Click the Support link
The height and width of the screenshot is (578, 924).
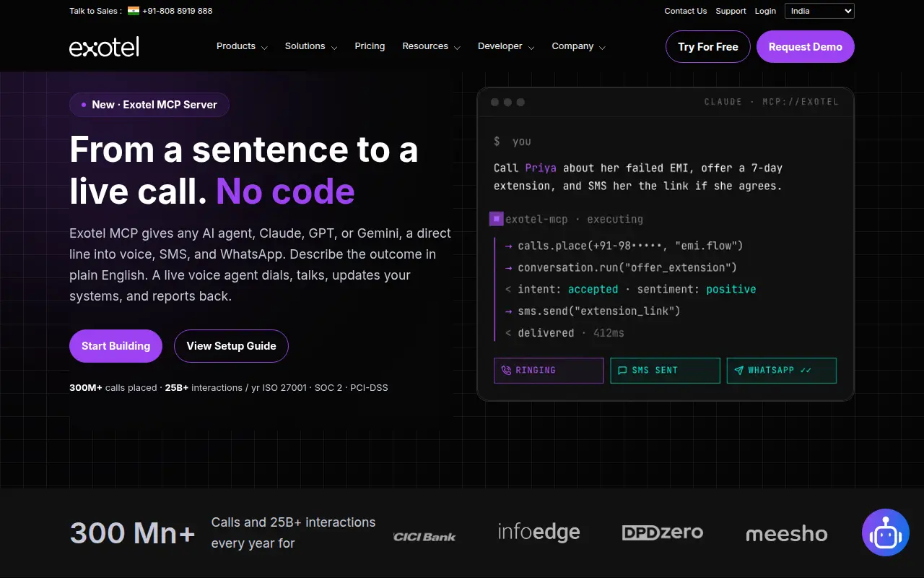731,11
